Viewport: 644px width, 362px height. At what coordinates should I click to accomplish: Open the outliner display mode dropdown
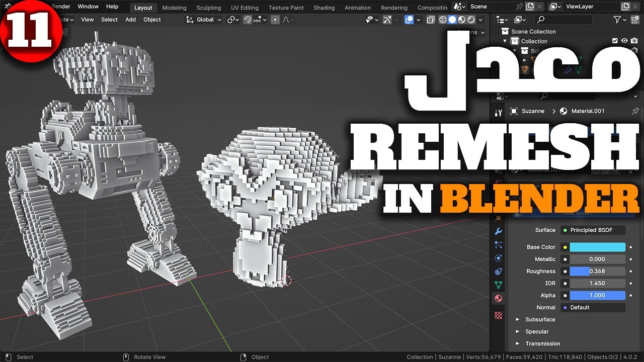coord(520,20)
